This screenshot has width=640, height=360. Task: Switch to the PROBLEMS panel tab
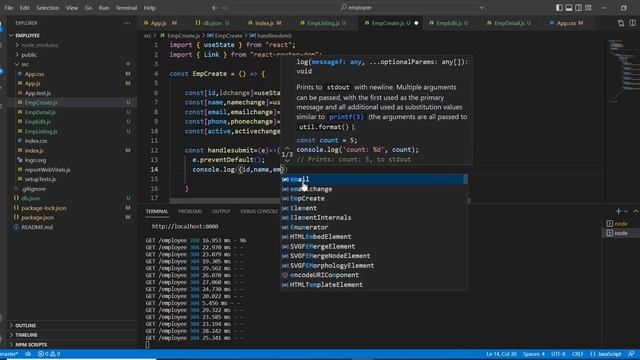[x=190, y=211]
